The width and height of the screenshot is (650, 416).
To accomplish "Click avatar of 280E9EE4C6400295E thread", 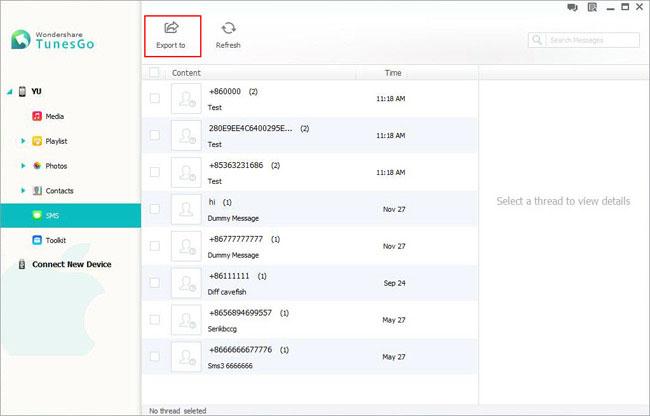I will (x=186, y=135).
